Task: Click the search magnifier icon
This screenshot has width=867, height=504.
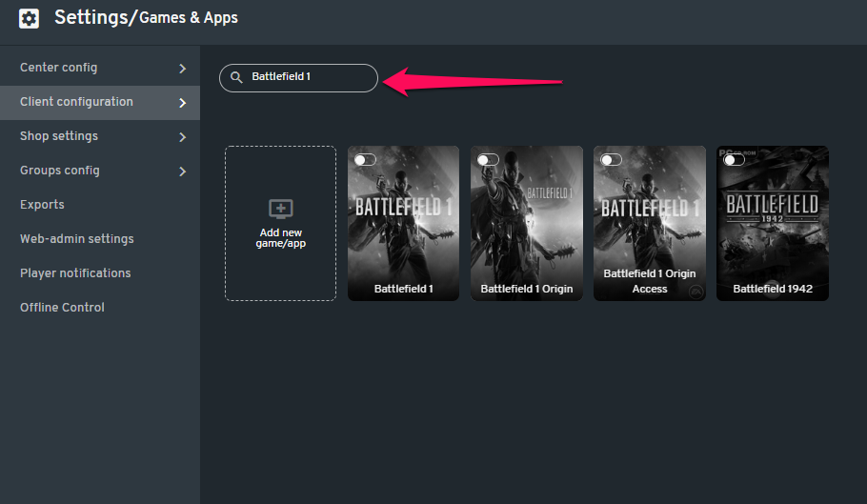Action: (236, 77)
